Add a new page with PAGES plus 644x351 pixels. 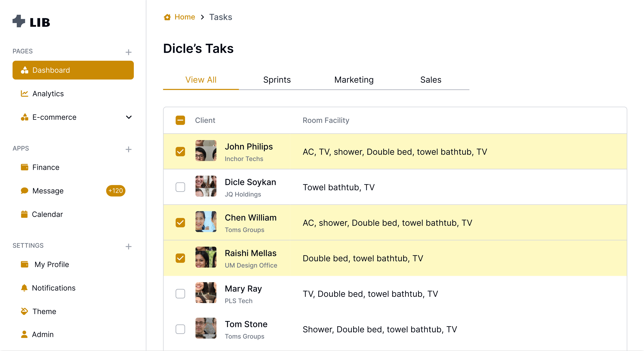[128, 52]
